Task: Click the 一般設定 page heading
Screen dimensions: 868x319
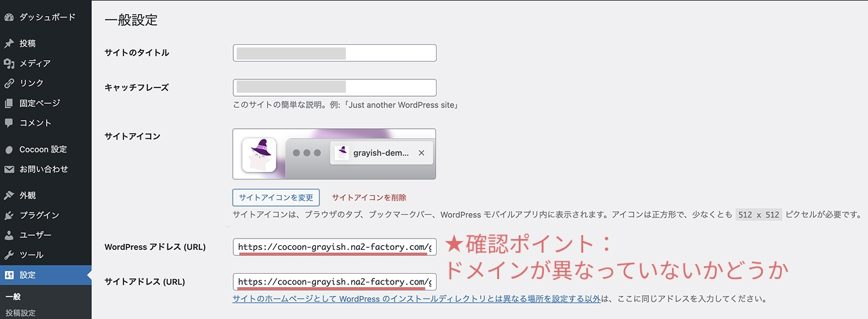Action: click(131, 20)
